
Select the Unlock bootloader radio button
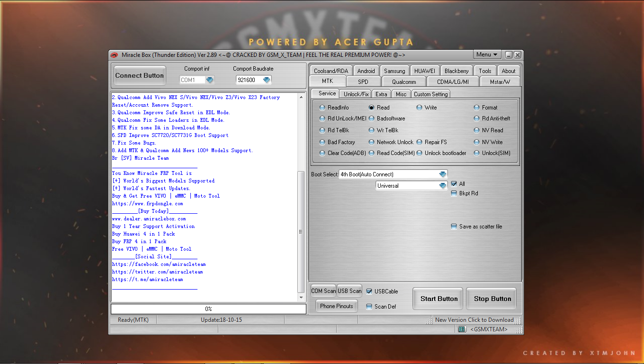pyautogui.click(x=419, y=153)
